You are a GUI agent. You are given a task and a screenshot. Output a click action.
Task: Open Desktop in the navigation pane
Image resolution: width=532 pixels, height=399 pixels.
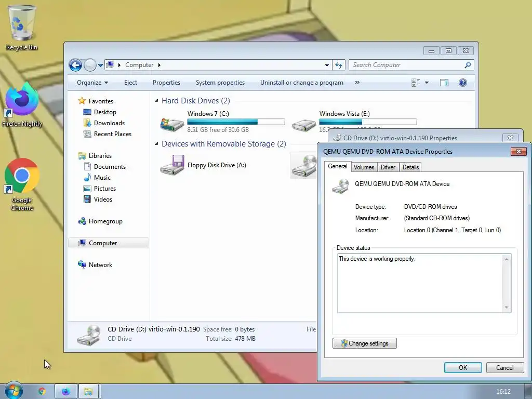point(105,112)
